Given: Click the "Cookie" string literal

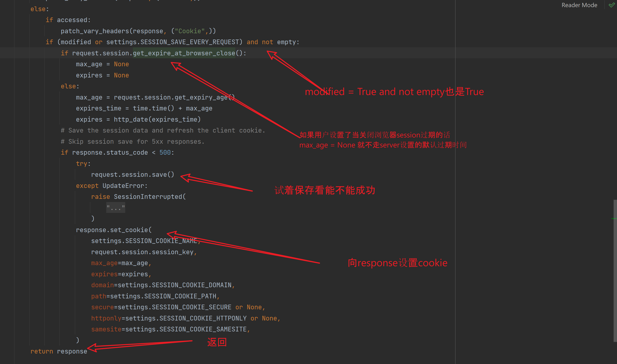Looking at the screenshot, I should [190, 31].
